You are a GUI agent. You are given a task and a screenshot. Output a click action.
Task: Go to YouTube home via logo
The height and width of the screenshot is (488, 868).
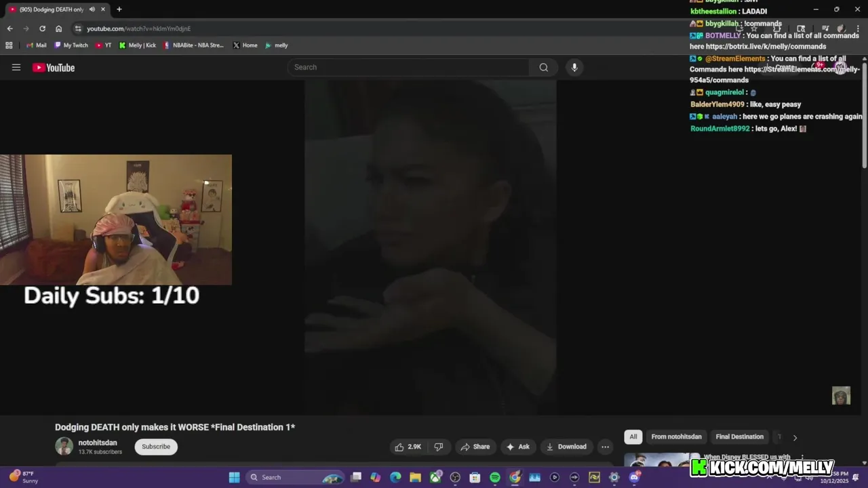[x=54, y=67]
